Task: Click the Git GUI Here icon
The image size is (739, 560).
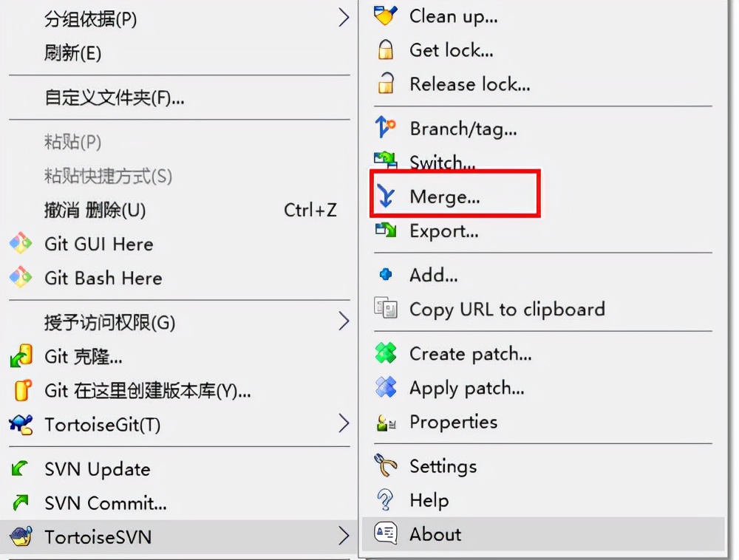Action: tap(21, 244)
